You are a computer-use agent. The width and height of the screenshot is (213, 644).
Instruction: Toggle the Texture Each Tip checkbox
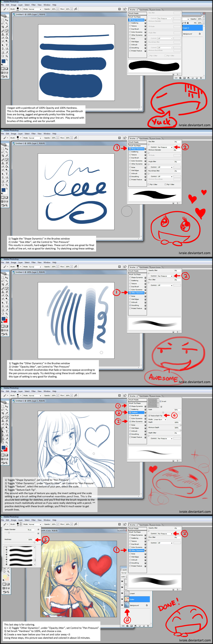tap(149, 416)
